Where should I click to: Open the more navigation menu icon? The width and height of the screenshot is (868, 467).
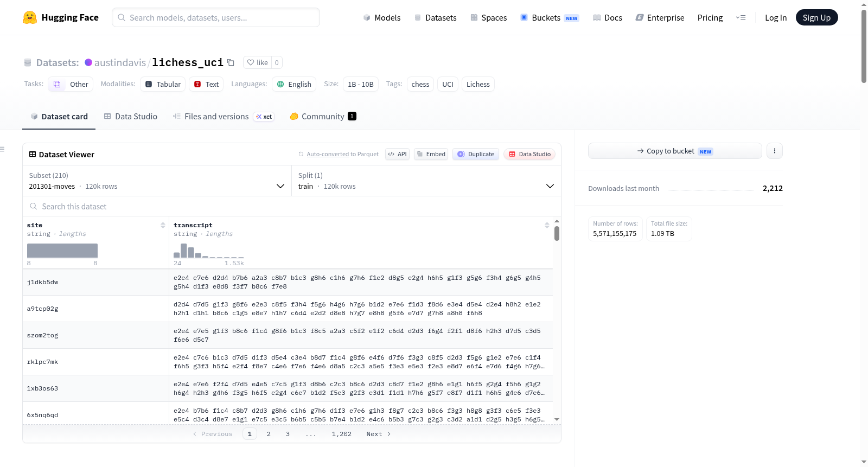(x=741, y=17)
